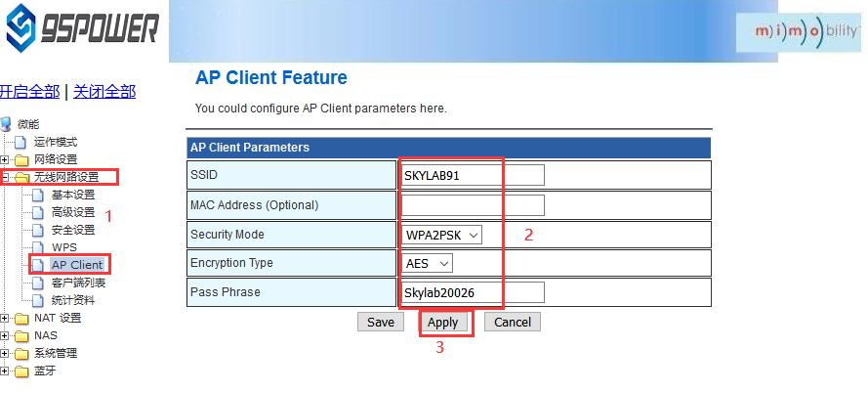Expand the NAS tree node
The image size is (868, 393).
pos(6,335)
